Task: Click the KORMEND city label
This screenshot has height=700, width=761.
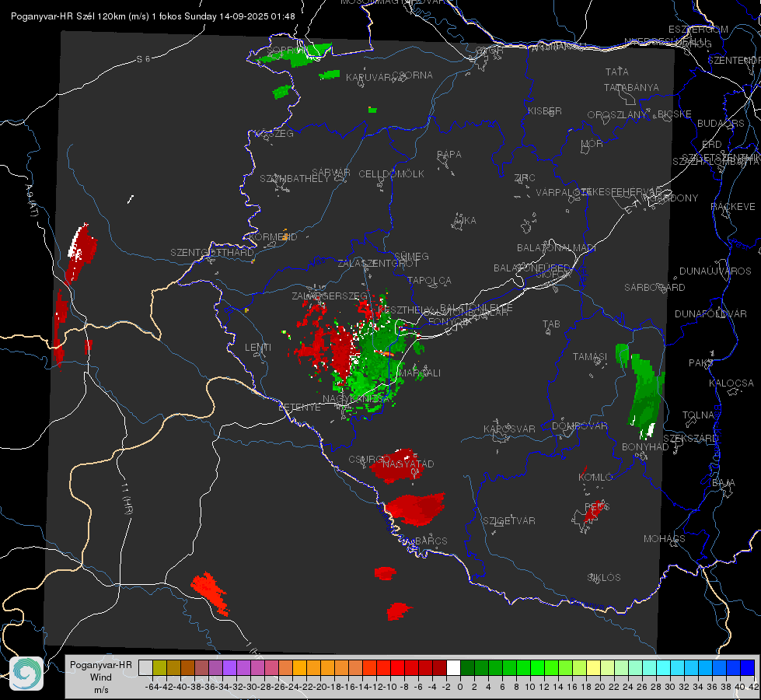Action: click(272, 237)
